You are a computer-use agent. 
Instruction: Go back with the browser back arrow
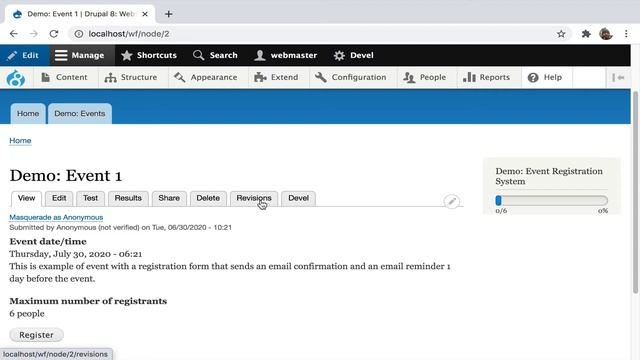click(x=13, y=34)
